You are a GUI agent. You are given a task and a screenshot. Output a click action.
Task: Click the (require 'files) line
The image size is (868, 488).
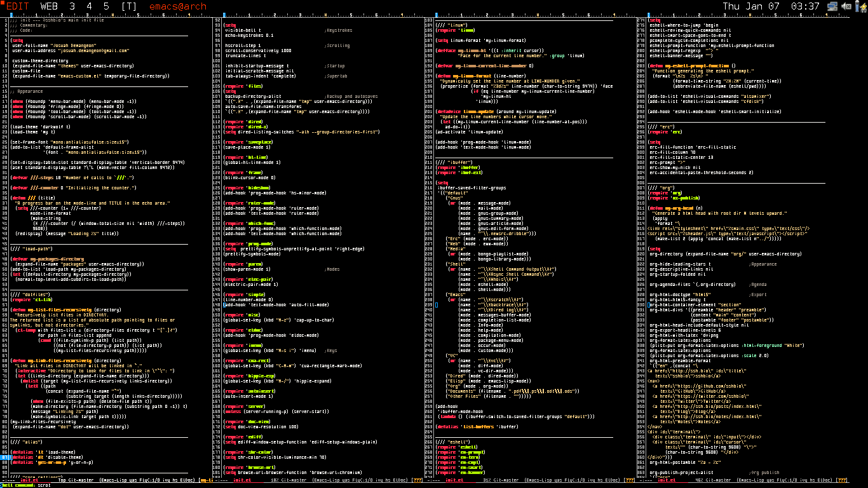pyautogui.click(x=243, y=86)
